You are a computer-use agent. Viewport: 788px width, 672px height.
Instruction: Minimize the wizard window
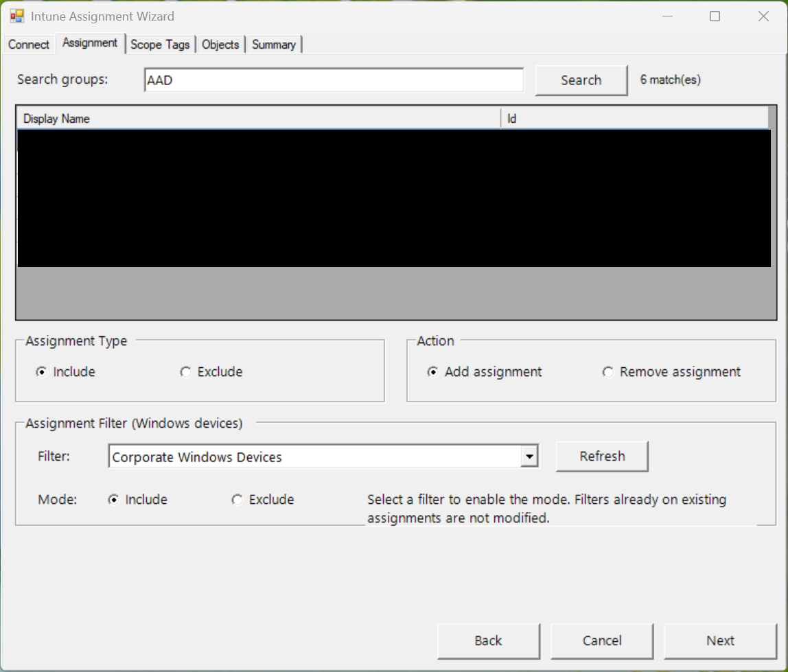pyautogui.click(x=667, y=16)
